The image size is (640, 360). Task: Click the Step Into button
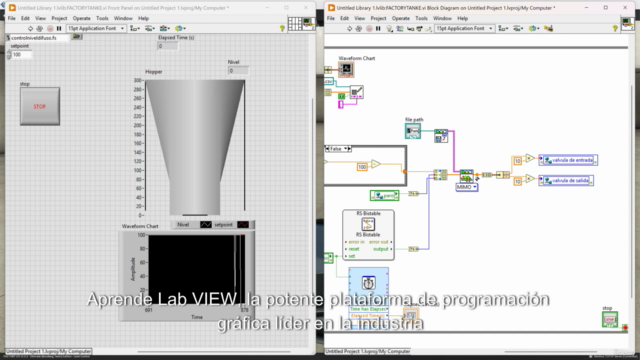tap(410, 29)
